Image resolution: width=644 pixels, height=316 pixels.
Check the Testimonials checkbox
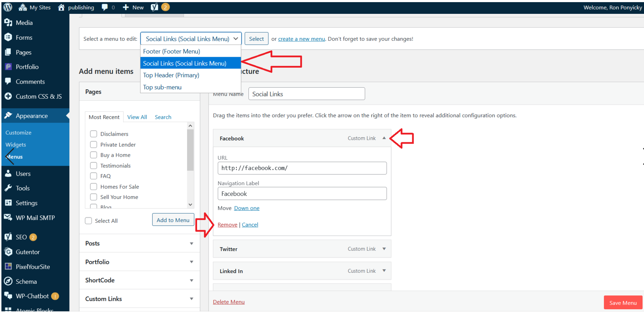click(x=93, y=166)
